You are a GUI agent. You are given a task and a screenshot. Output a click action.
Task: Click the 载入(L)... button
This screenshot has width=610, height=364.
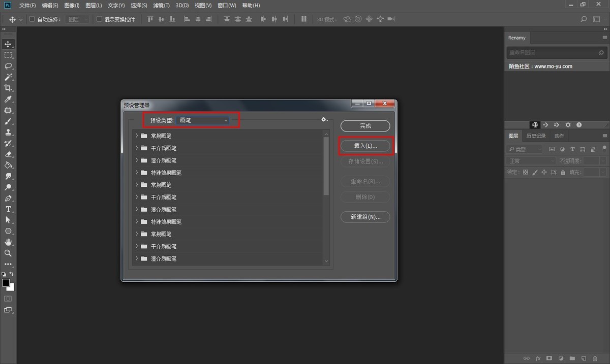(365, 146)
